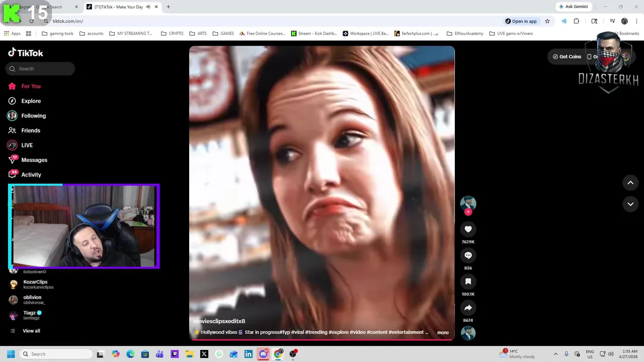Screen dimensions: 644x362
Task: Open Free Online Courses bookmark
Action: click(262, 34)
